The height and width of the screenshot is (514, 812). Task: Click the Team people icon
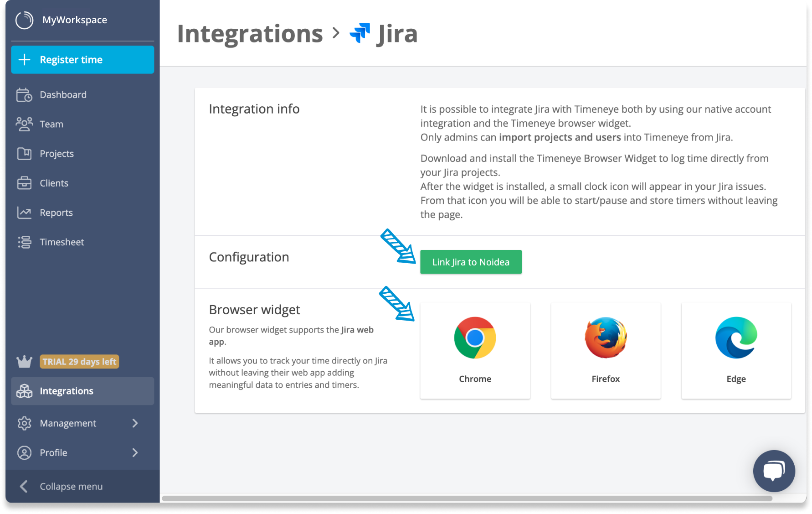click(x=24, y=124)
